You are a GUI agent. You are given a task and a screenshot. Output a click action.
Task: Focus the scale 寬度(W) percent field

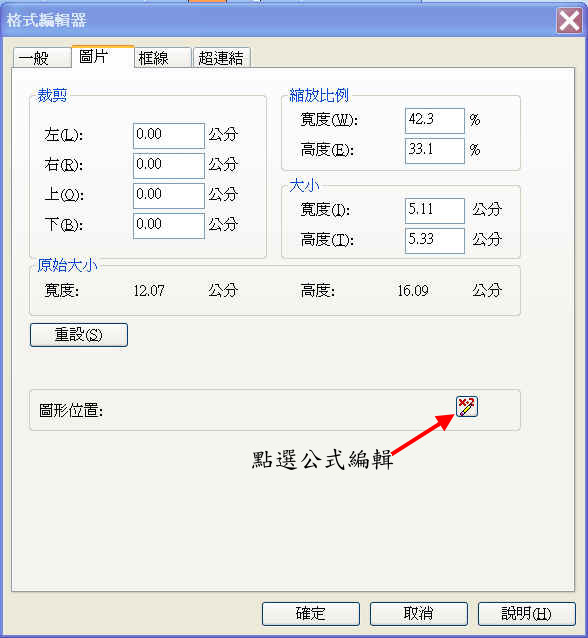pos(435,120)
